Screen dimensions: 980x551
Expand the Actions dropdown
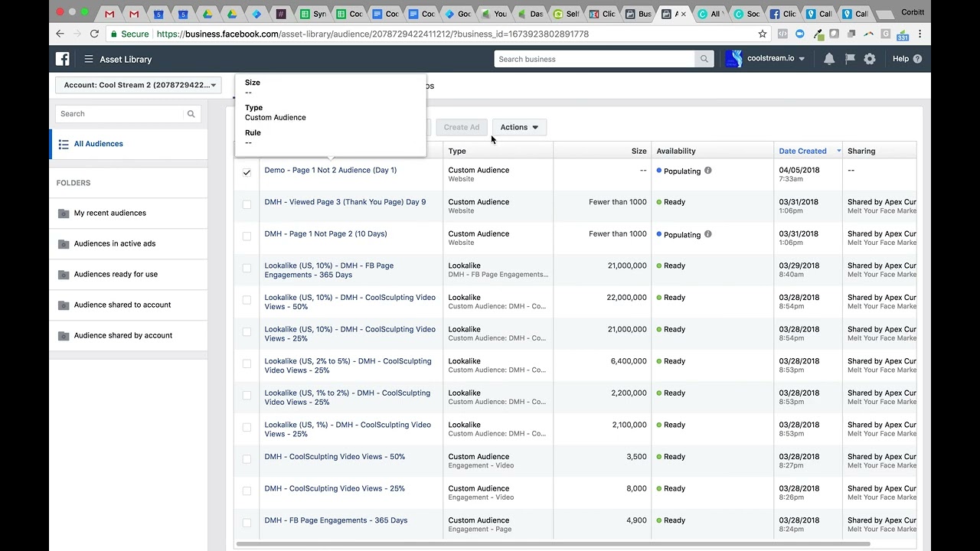tap(519, 127)
